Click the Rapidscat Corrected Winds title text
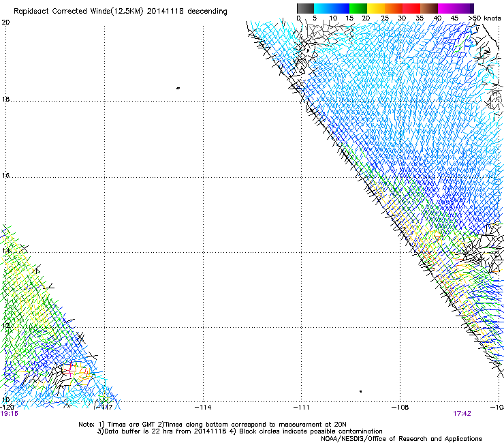This screenshot has width=504, height=443. click(121, 12)
